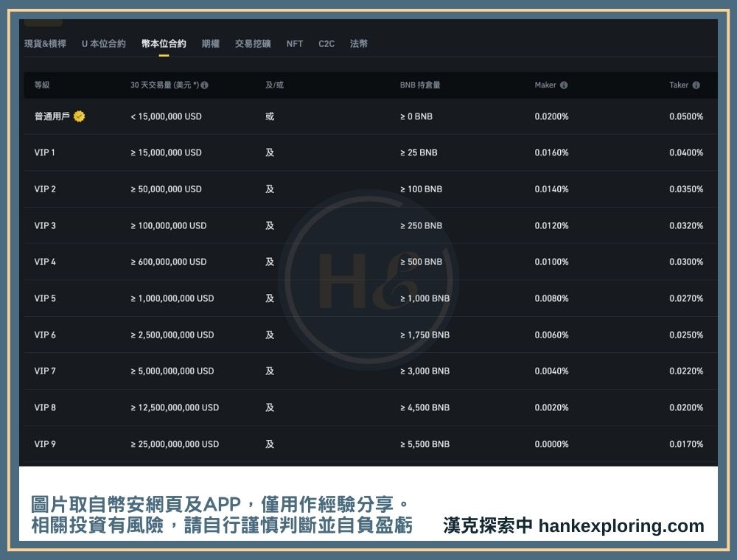Click the ≥ 25,000,000,000 USD volume cell
The height and width of the screenshot is (560, 737).
(x=175, y=444)
